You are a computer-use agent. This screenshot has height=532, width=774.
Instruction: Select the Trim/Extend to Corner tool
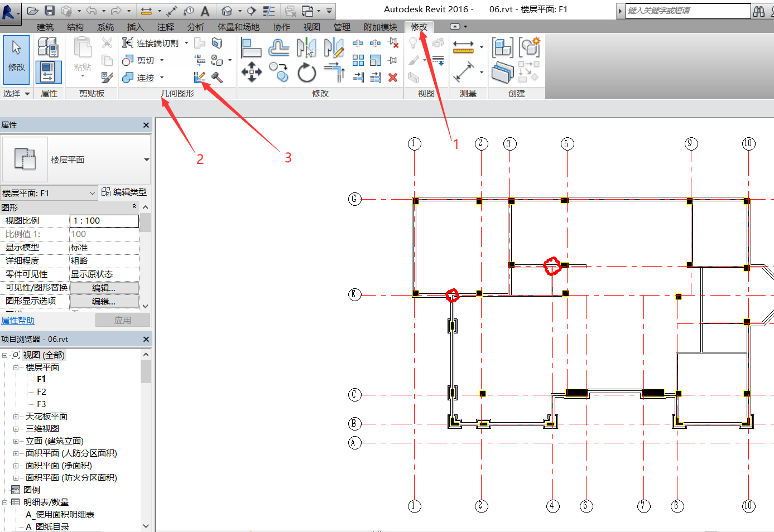point(334,72)
